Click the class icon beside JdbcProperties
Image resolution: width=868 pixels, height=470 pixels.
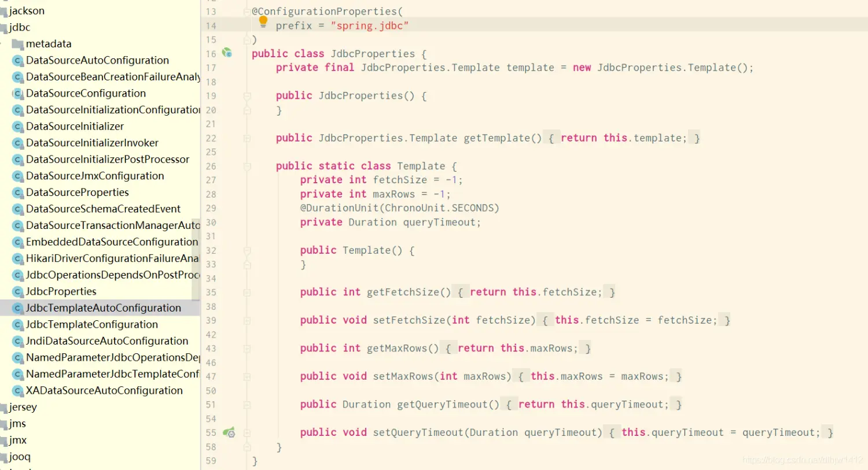pyautogui.click(x=17, y=291)
